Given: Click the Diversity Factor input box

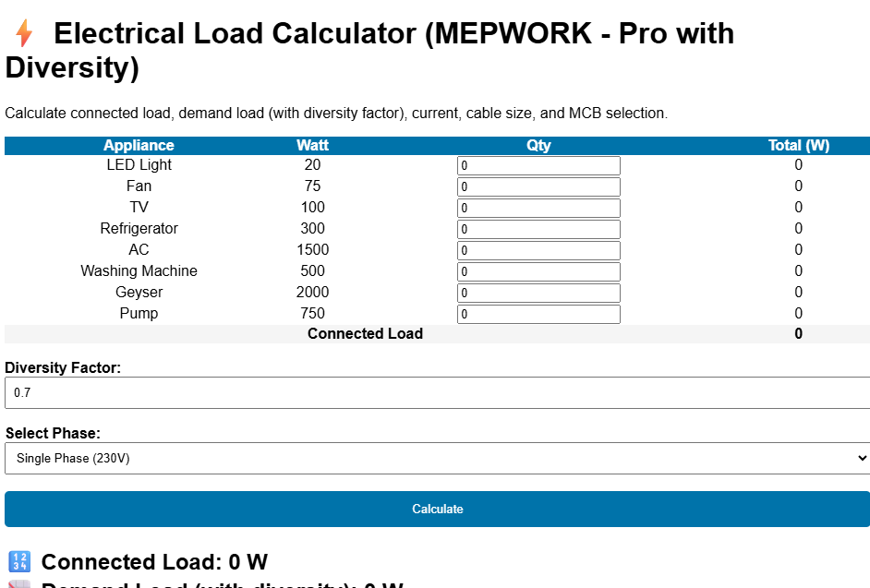Looking at the screenshot, I should pos(435,392).
